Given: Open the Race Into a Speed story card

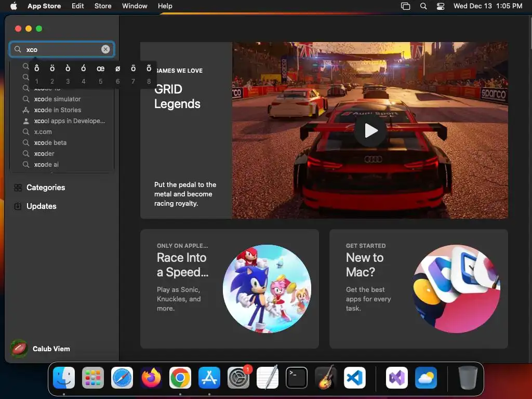Looking at the screenshot, I should pyautogui.click(x=229, y=289).
